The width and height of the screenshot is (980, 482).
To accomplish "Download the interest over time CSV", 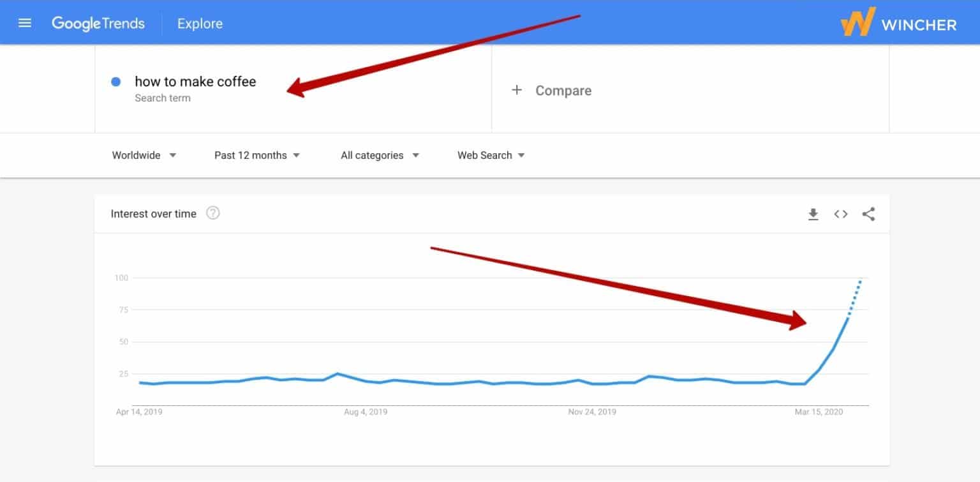I will [x=813, y=215].
